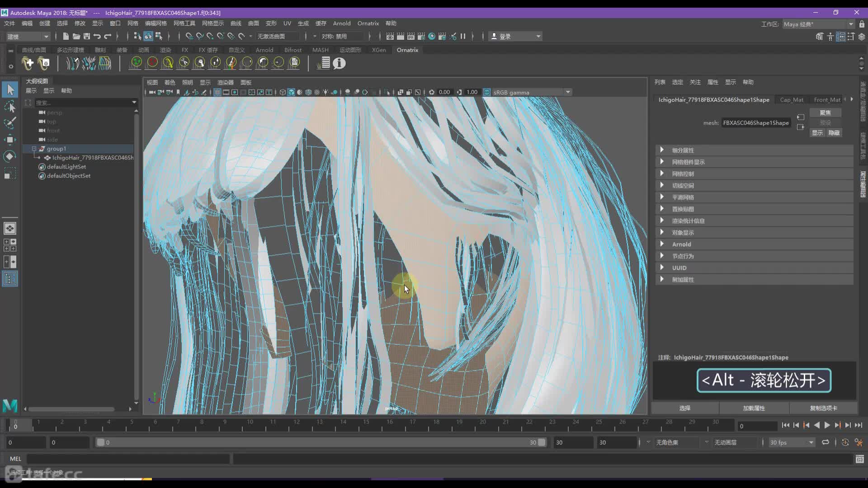The image size is (868, 488).
Task: Expand the 网格控制 section
Action: 754,174
